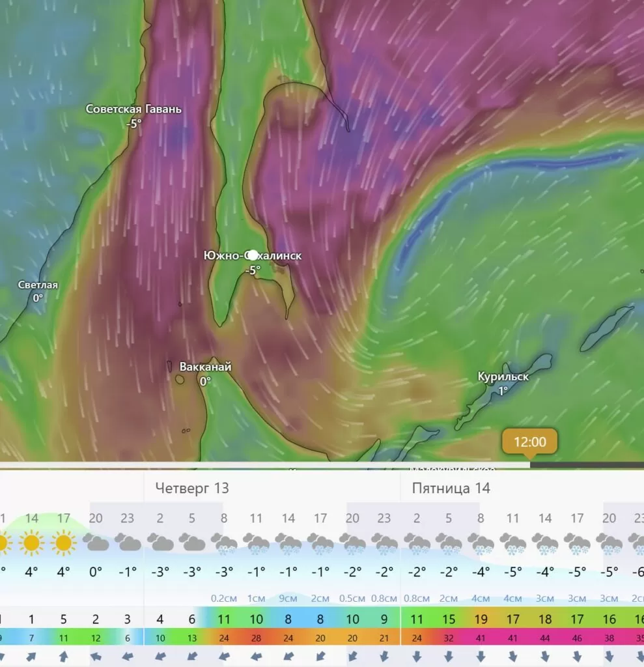The height and width of the screenshot is (667, 644).
Task: Select the Четверг 13 day header
Action: pos(192,488)
